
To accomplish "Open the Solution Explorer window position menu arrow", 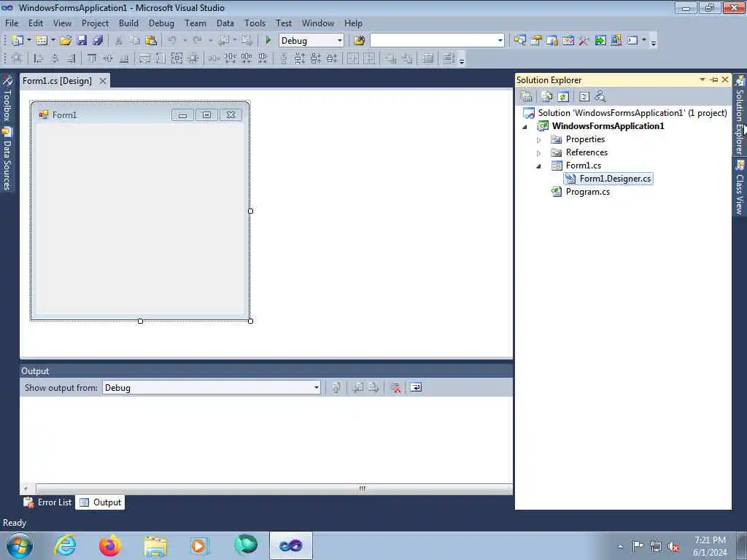I will pyautogui.click(x=703, y=79).
